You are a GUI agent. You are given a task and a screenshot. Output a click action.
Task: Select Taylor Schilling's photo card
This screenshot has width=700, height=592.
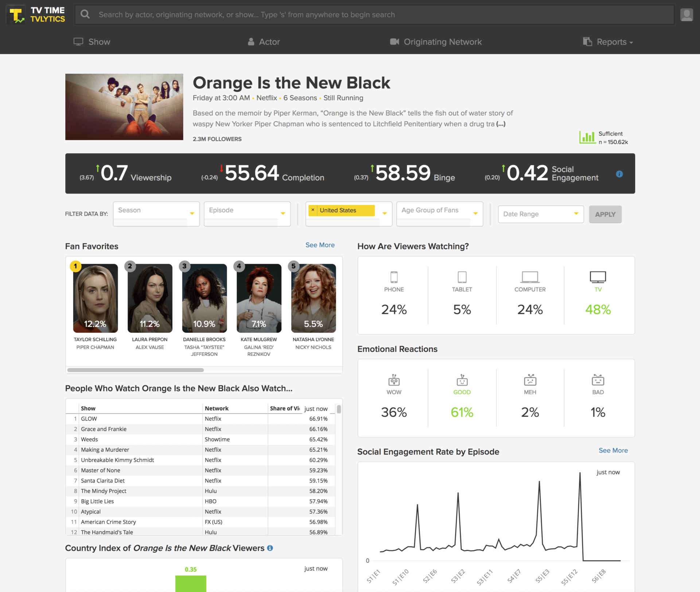point(96,298)
